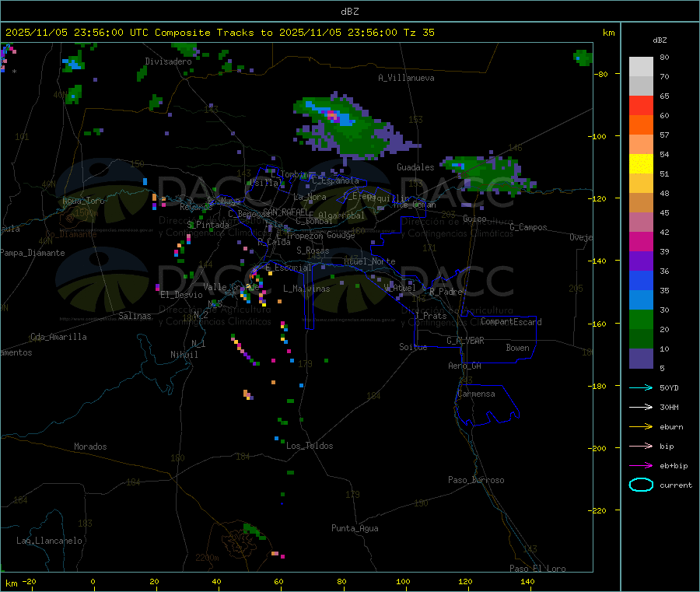Select the magenta swatch in dBZ scale
700x592 pixels.
point(641,241)
